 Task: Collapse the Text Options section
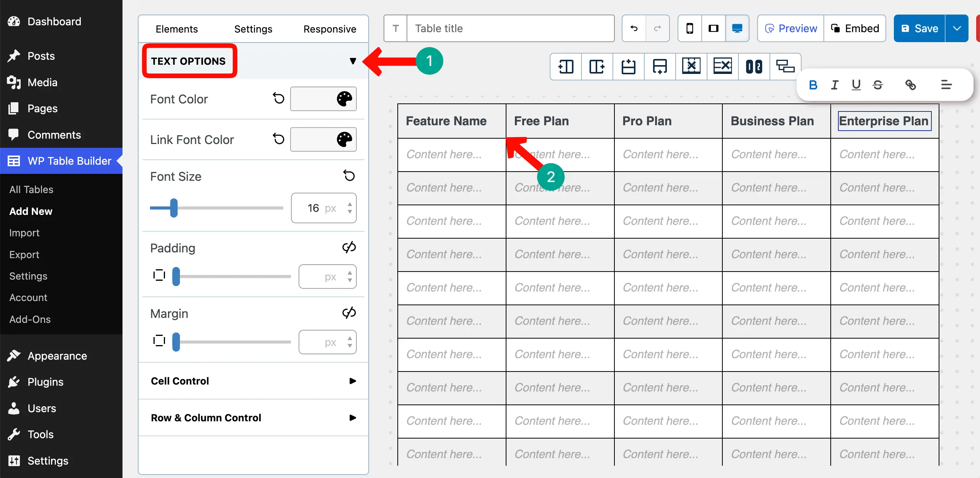tap(353, 61)
